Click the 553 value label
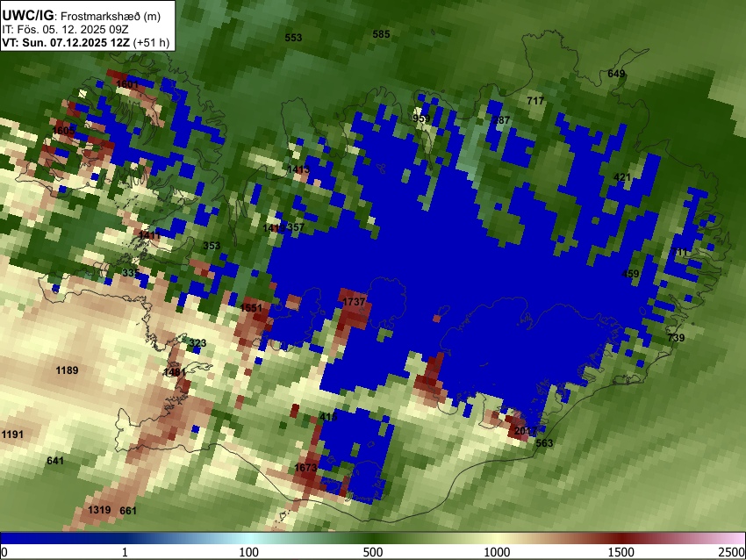The image size is (746, 560). coord(293,38)
